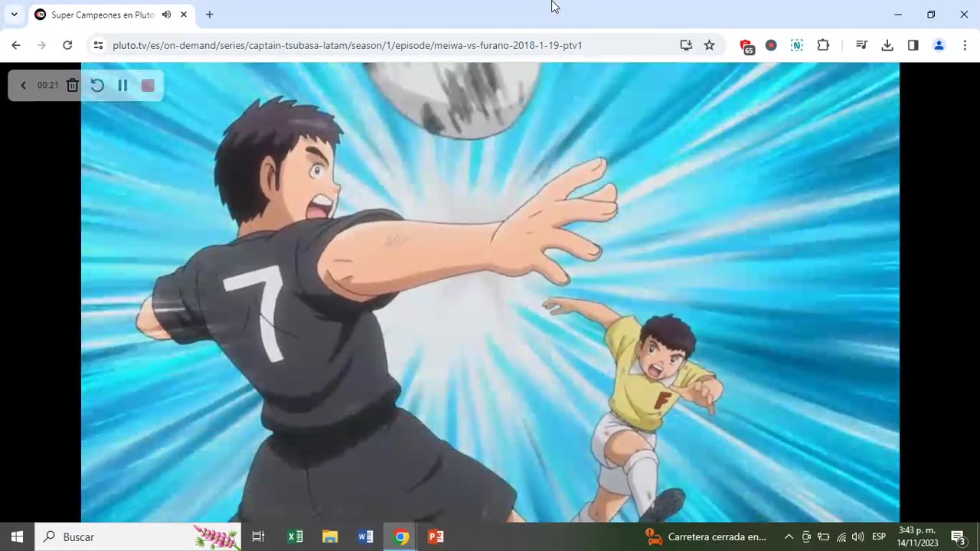Switch the ESP input language

[879, 536]
